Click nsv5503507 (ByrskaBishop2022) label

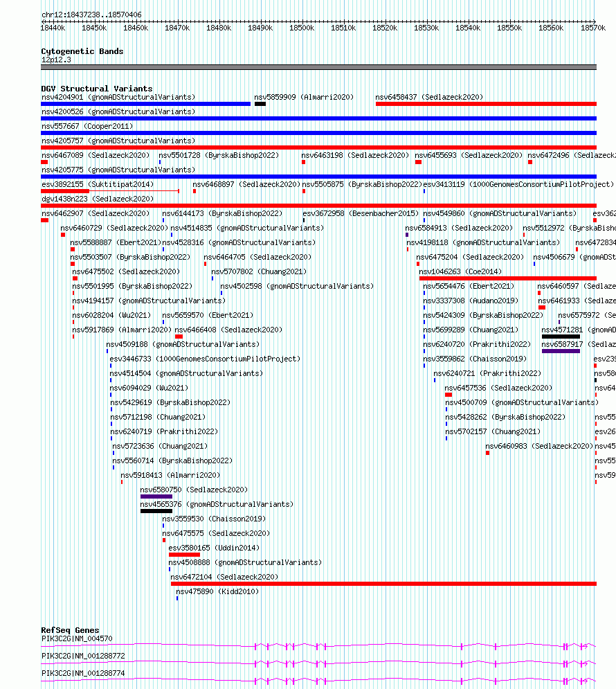tap(130, 257)
